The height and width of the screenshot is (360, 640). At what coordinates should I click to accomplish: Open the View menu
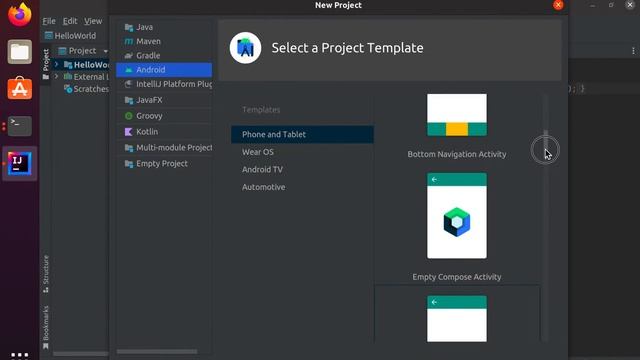tap(93, 21)
